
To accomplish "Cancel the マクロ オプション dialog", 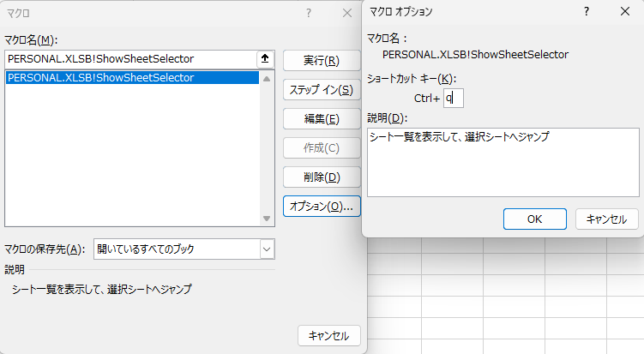I will [x=607, y=219].
